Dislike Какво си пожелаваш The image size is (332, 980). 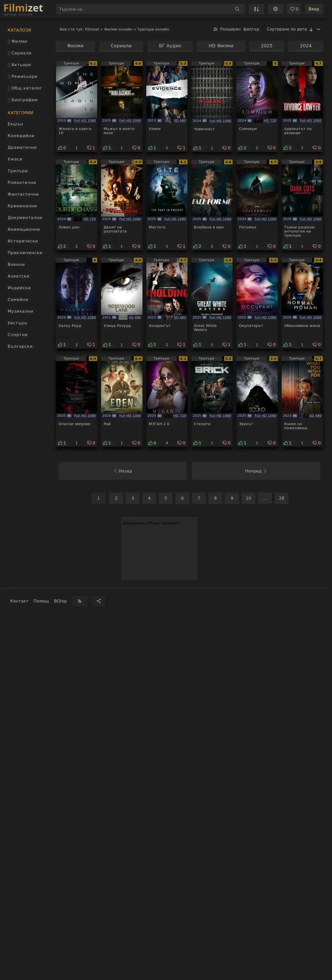coord(316,443)
